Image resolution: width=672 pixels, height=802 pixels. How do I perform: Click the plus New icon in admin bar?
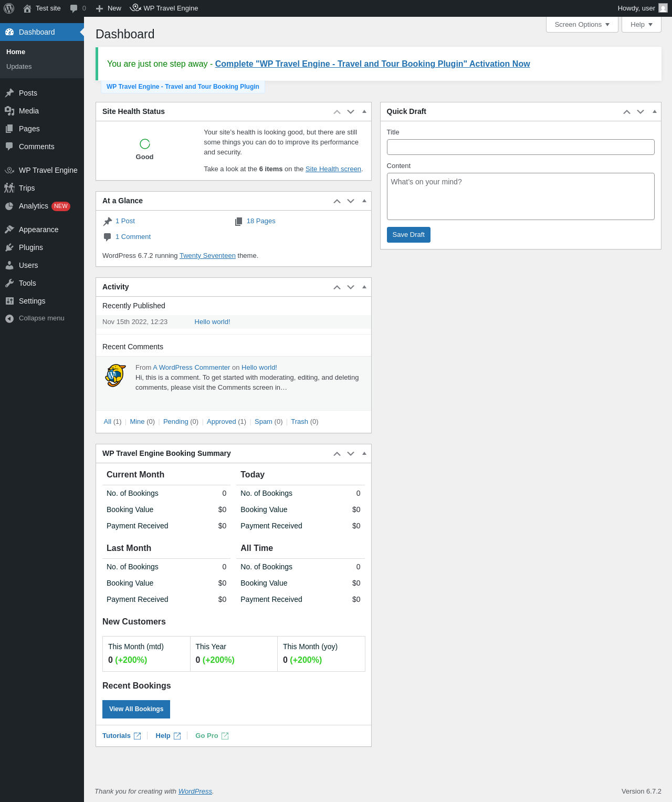tap(99, 8)
